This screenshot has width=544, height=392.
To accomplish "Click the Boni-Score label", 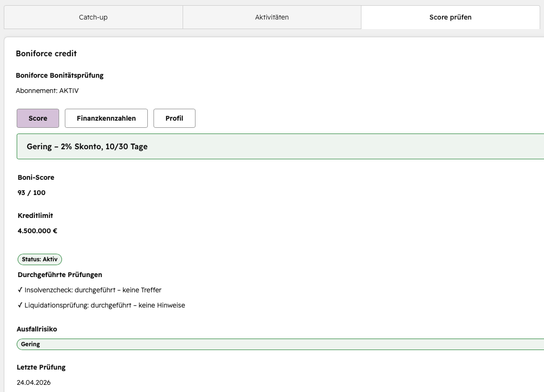I will click(36, 177).
